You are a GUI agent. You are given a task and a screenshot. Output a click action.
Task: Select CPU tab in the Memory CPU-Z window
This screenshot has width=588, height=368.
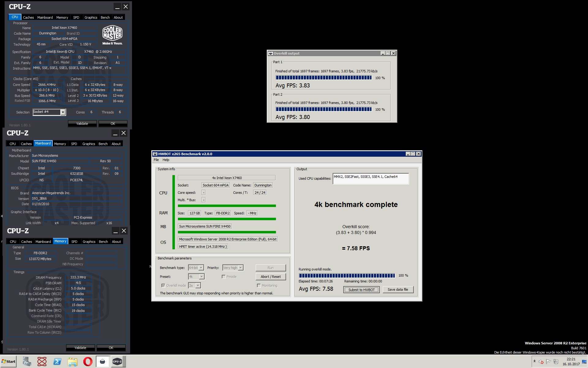coord(13,242)
